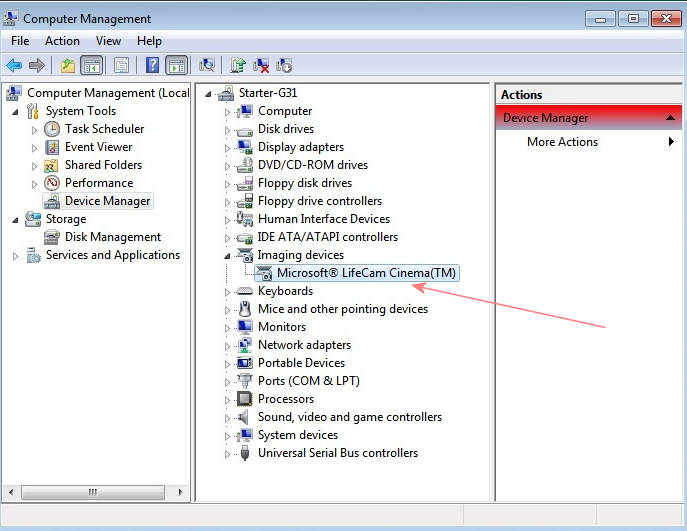Expand the Display adapters node

[227, 148]
